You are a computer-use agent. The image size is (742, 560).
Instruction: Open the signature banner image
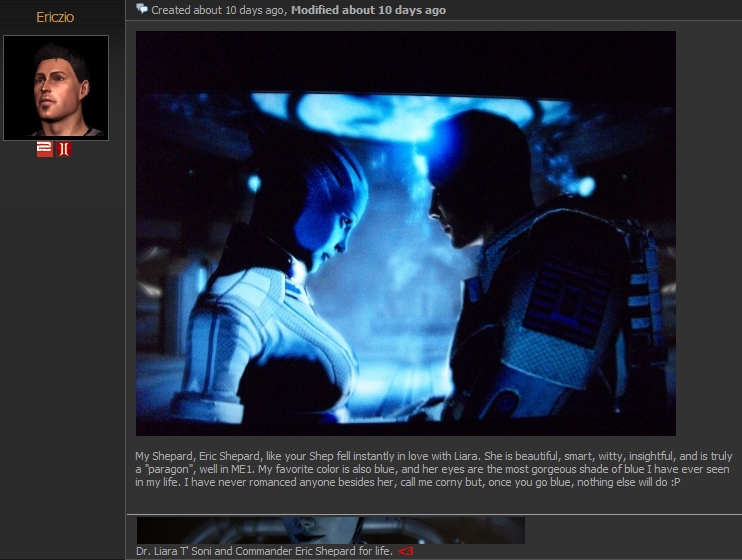330,530
